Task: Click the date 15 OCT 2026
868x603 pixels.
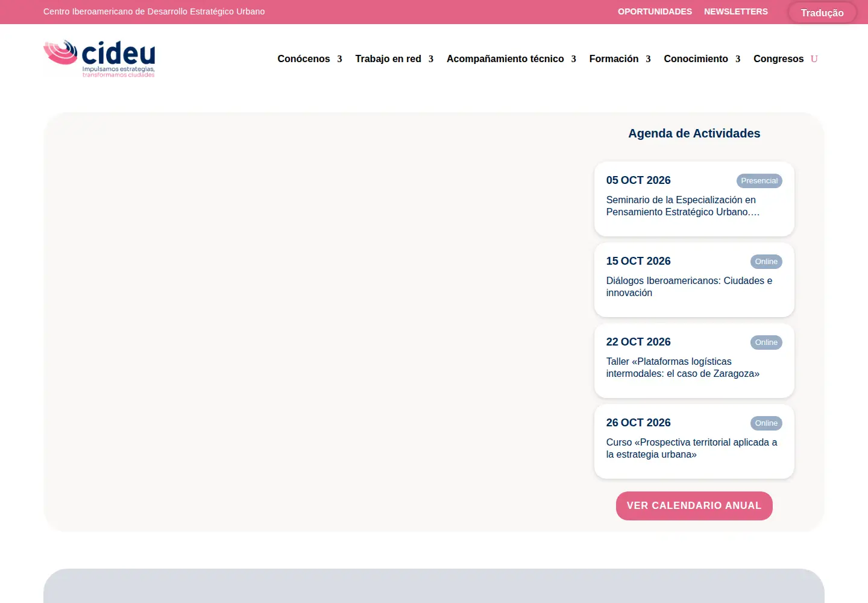Action: click(638, 261)
